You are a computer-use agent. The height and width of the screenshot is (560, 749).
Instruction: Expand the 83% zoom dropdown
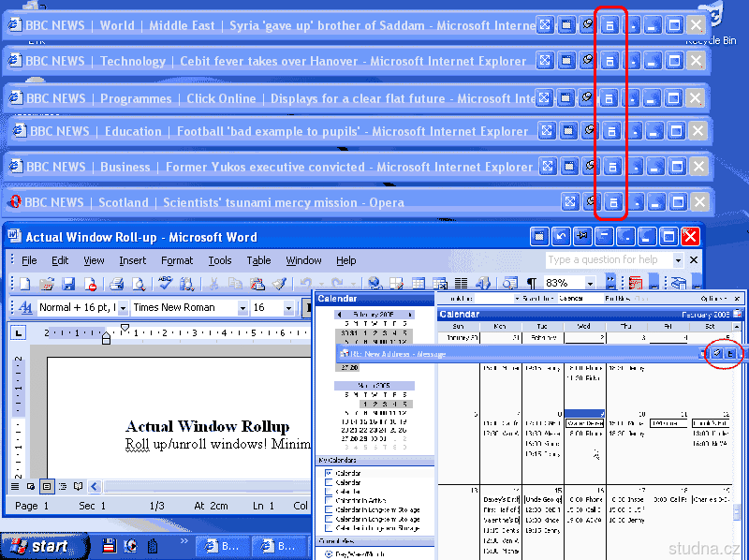[591, 284]
